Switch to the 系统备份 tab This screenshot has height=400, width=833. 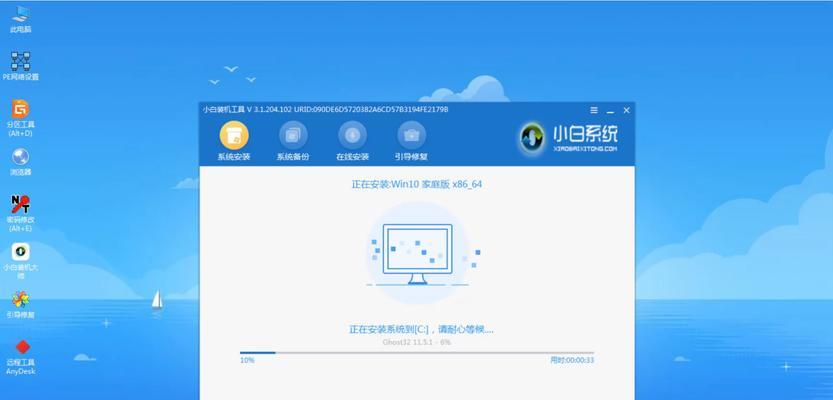293,141
